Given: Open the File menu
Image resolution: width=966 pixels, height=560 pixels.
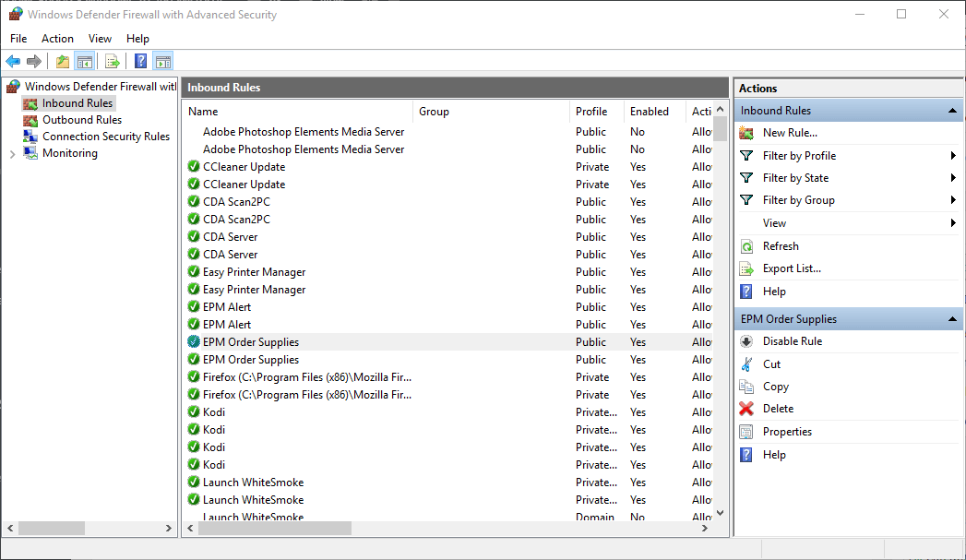Looking at the screenshot, I should click(x=18, y=39).
